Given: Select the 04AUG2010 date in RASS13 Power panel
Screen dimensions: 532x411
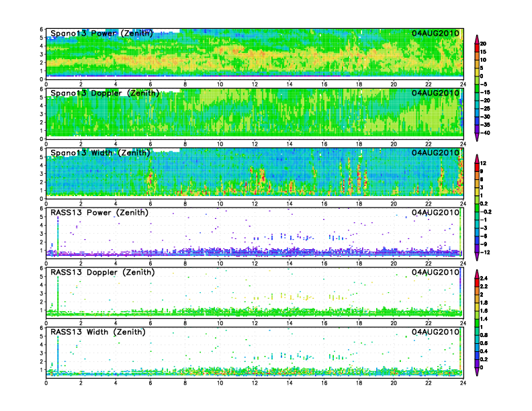Looking at the screenshot, I should (x=435, y=213).
